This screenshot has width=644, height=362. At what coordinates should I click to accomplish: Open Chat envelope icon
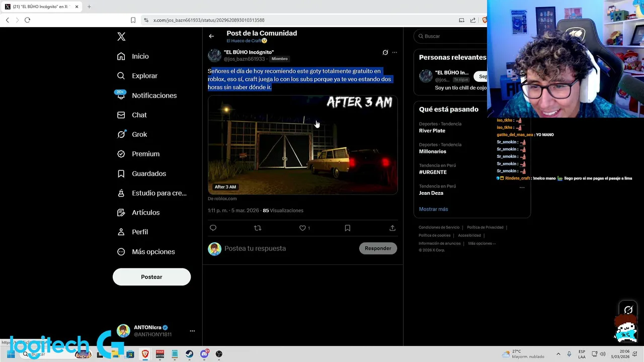click(x=121, y=115)
